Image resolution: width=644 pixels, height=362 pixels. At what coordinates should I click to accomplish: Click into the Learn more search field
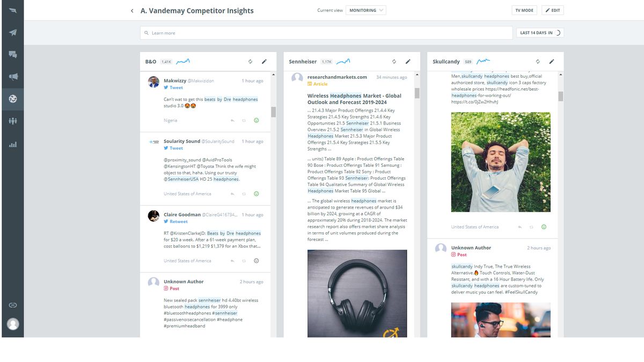pyautogui.click(x=326, y=33)
